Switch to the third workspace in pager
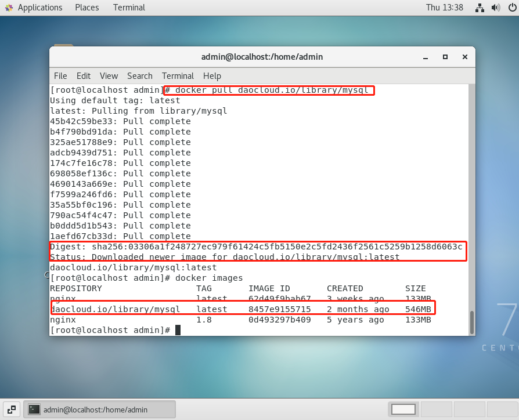The width and height of the screenshot is (519, 420). pos(469,410)
